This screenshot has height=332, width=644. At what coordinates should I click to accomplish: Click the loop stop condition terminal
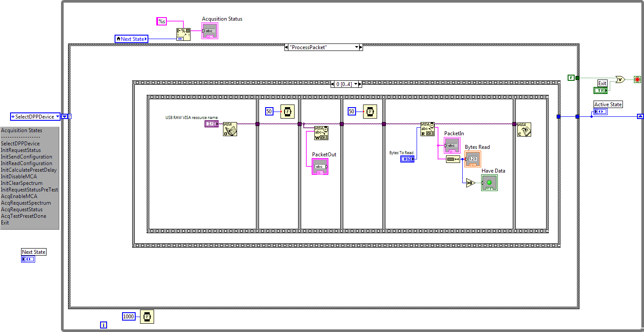click(x=637, y=79)
